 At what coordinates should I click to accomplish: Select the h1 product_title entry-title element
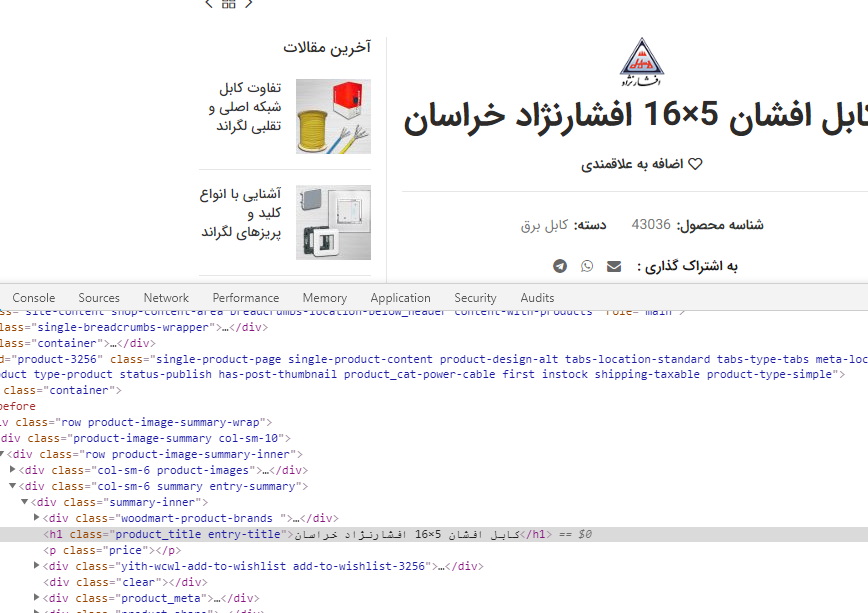point(434,534)
